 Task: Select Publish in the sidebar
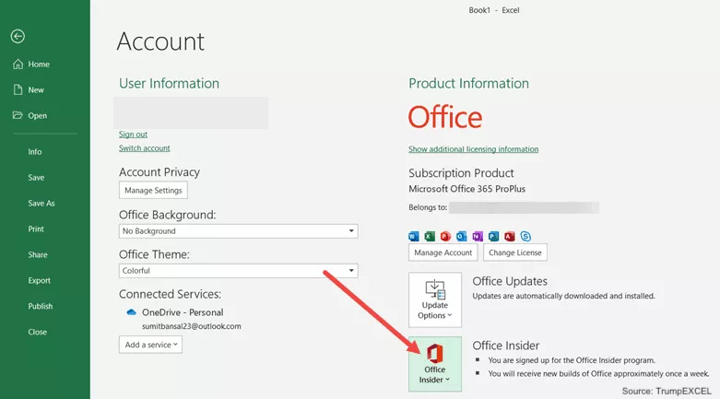click(x=40, y=306)
